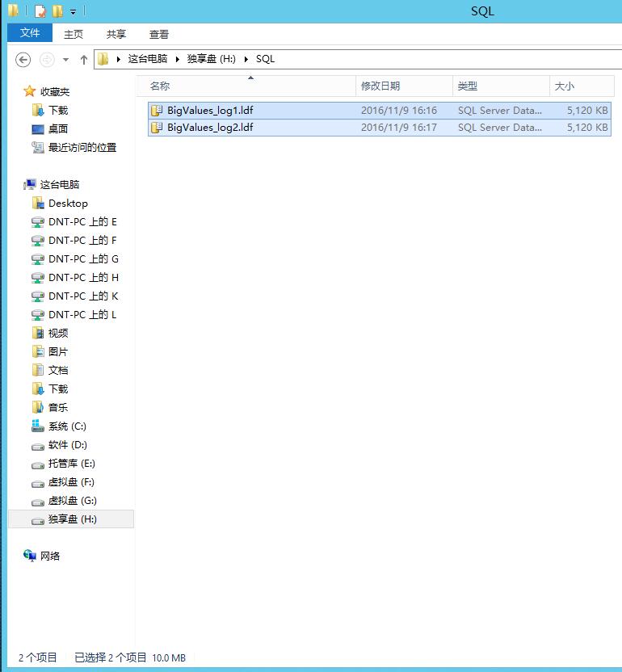Viewport: 622px width, 672px height.
Task: Click SQL in the address path
Action: pos(265,59)
